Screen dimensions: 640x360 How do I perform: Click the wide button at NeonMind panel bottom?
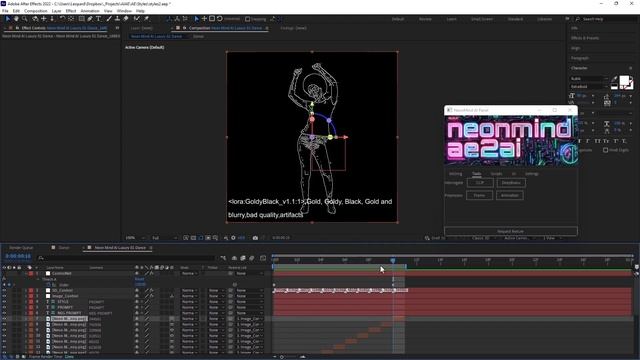[x=511, y=231]
